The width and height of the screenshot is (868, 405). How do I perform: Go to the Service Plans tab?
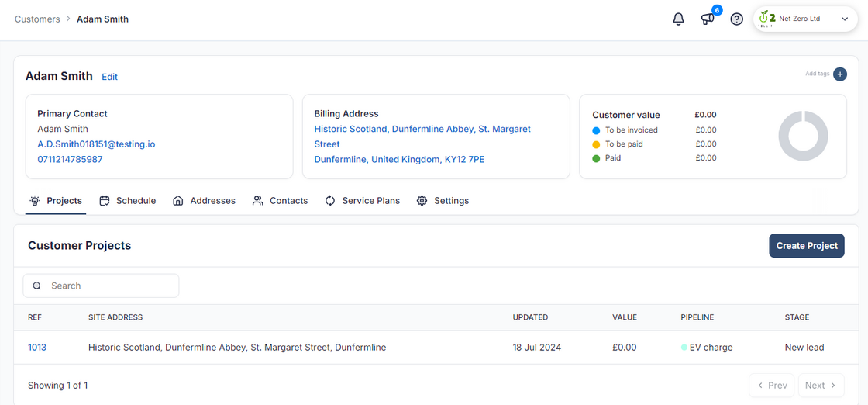click(362, 201)
